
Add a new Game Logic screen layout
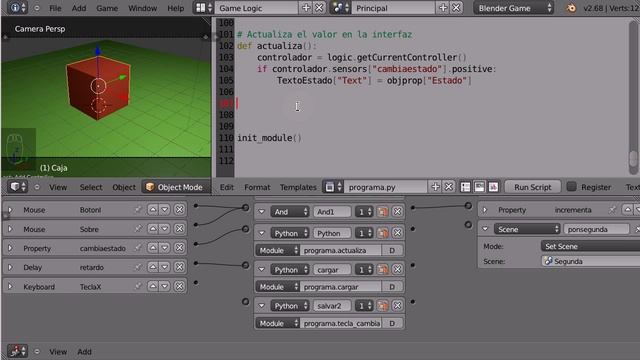pos(305,8)
